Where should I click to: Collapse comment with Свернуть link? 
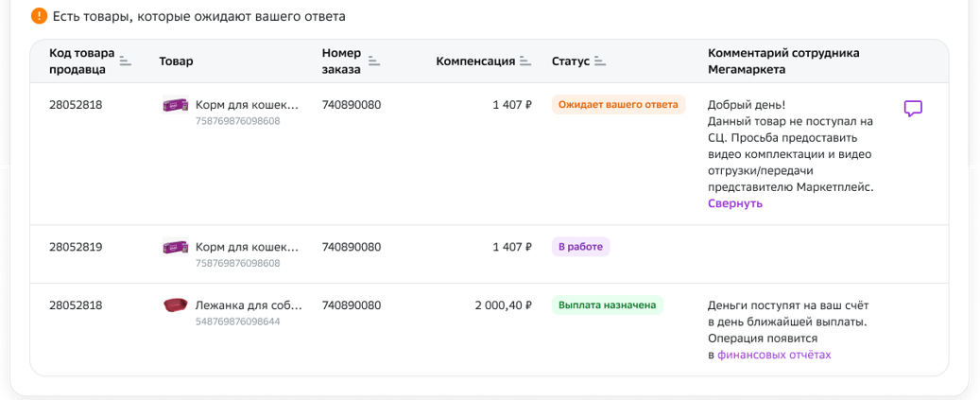tap(735, 203)
